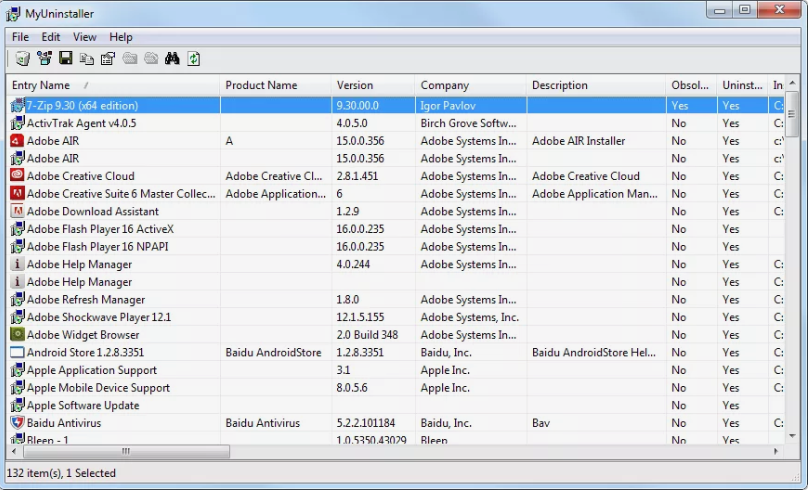Click the horizontal scrollbar right arrow
The width and height of the screenshot is (812, 490).
(776, 451)
